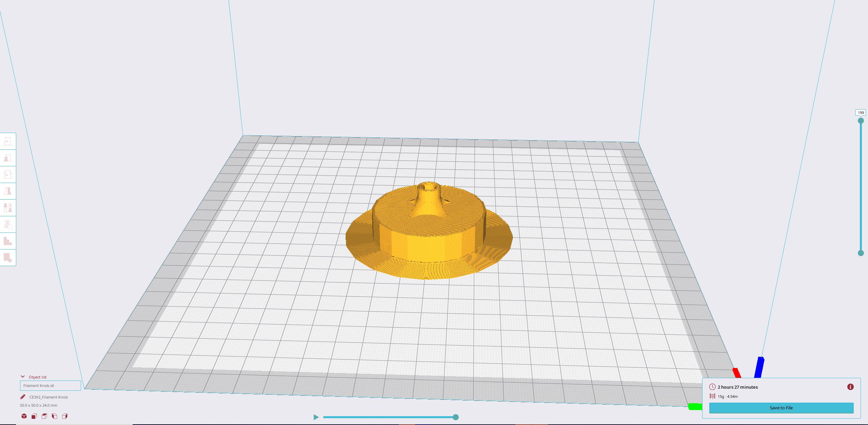The height and width of the screenshot is (425, 868).
Task: Open the info icon next to print time
Action: point(851,387)
